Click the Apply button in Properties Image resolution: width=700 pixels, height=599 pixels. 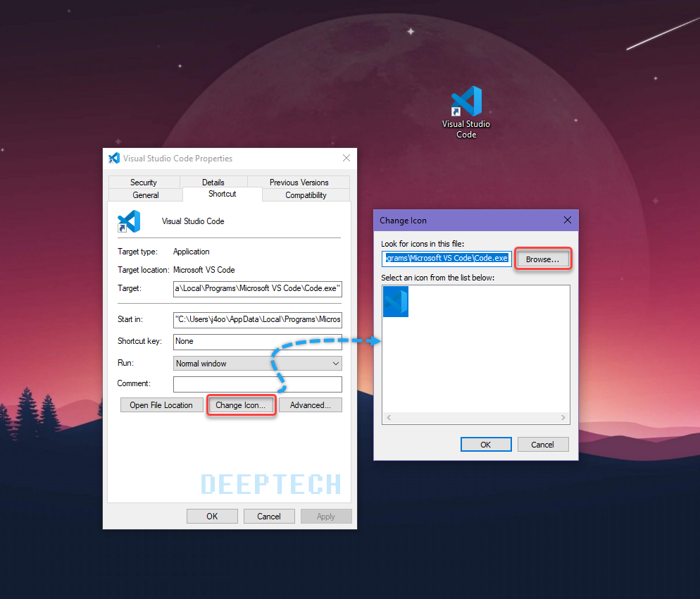click(x=326, y=517)
